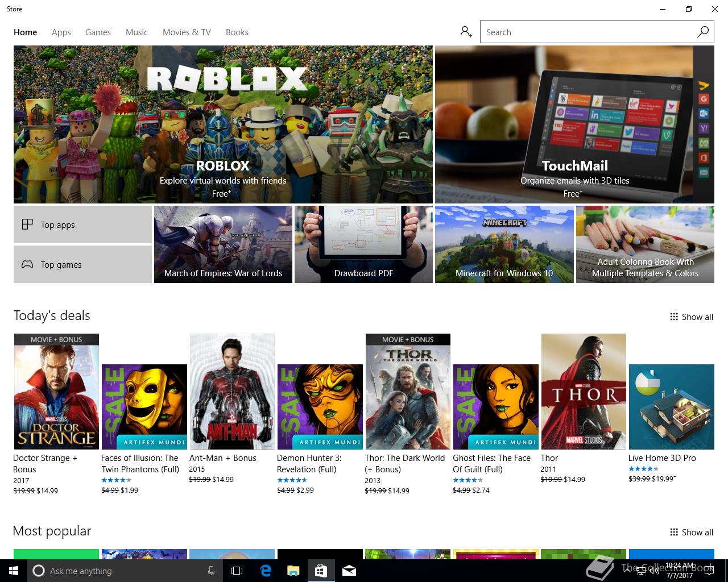Open Faces of Illusion: The Twin Phantoms
Viewport: 728px width, 582px height.
pos(144,407)
